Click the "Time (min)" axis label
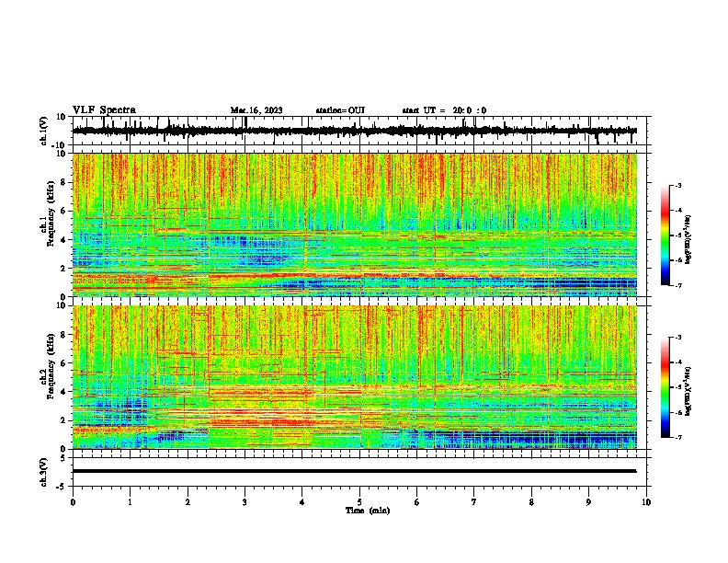The height and width of the screenshot is (563, 728). click(x=368, y=511)
